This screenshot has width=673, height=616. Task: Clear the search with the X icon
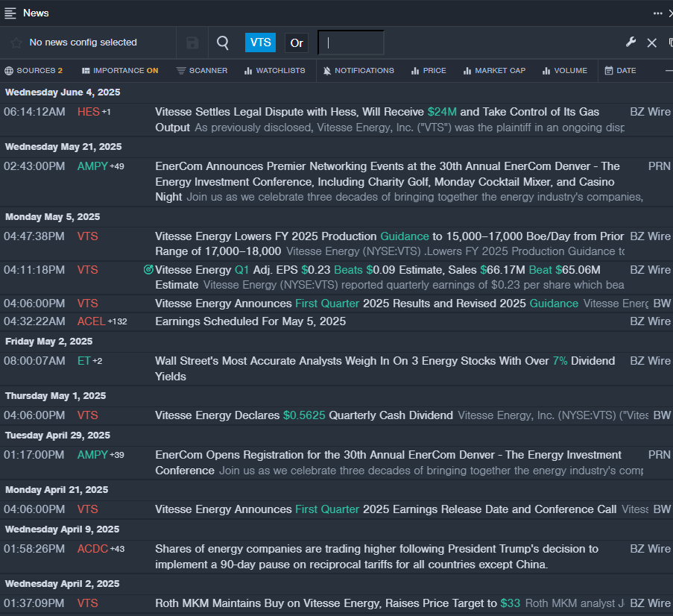[x=651, y=43]
